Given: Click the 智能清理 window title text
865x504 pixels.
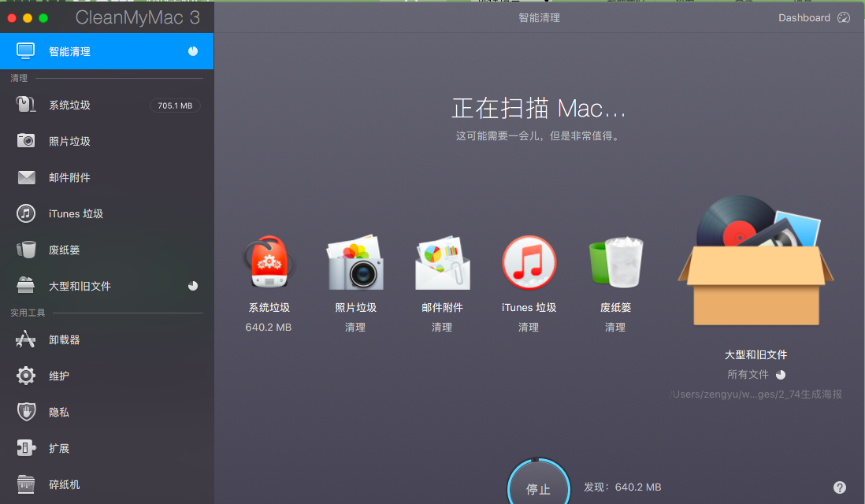Looking at the screenshot, I should coord(539,17).
